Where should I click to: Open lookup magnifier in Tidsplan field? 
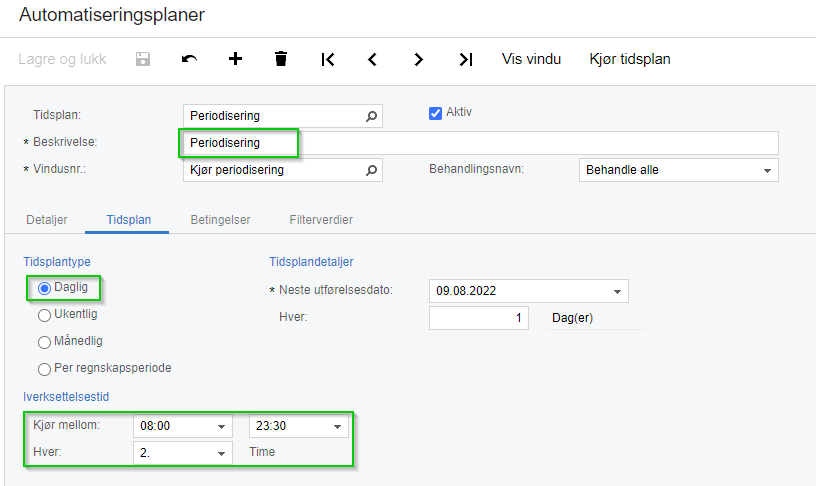coord(371,116)
